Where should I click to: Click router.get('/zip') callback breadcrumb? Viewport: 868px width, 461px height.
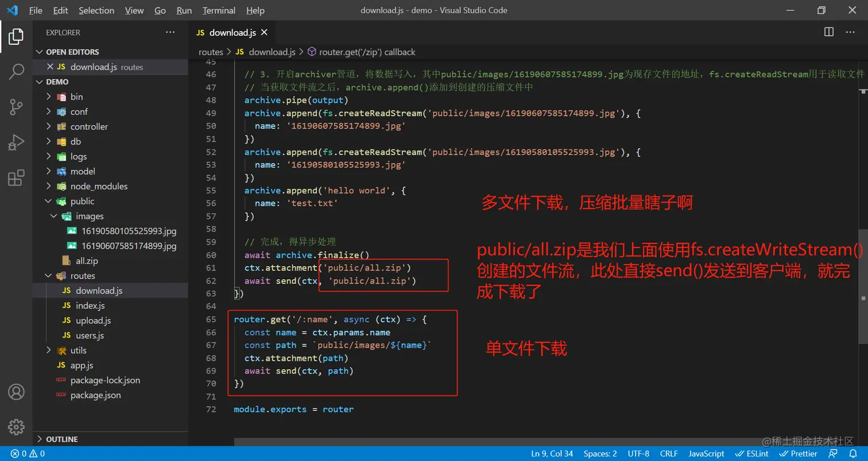point(361,52)
